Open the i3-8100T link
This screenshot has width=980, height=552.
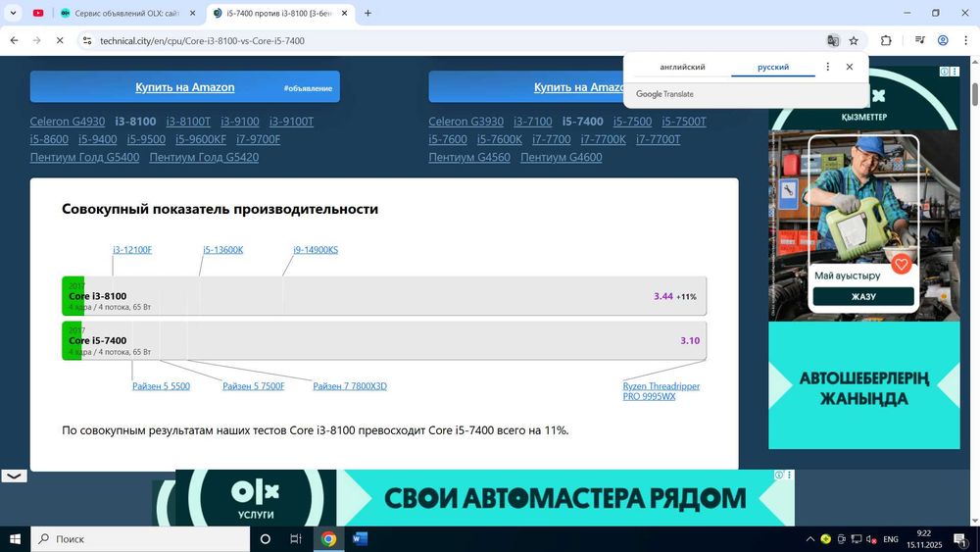(188, 122)
